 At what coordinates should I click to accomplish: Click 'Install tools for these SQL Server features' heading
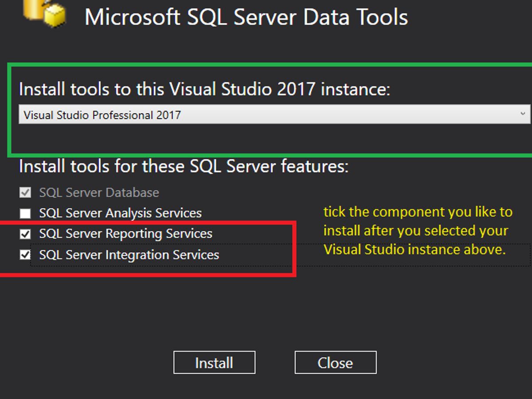coord(184,166)
